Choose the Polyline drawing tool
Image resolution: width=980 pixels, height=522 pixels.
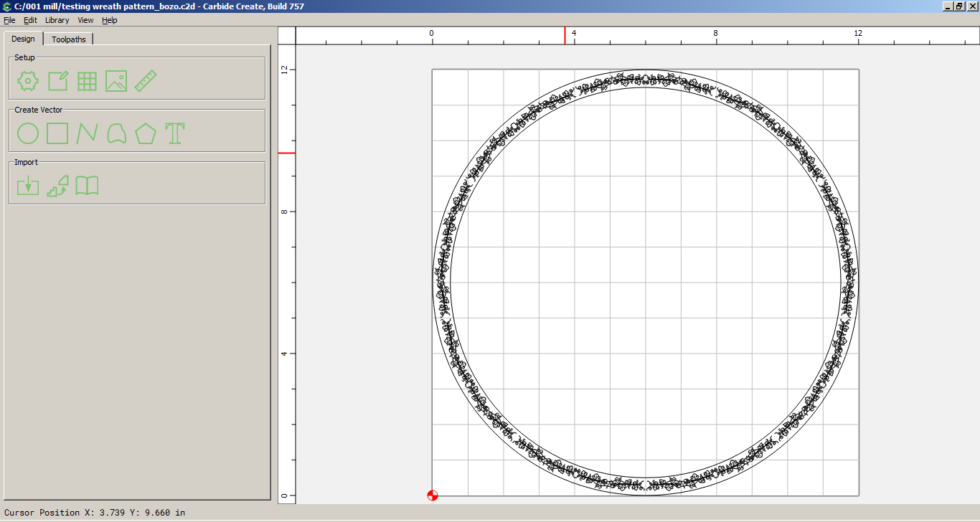(x=87, y=133)
